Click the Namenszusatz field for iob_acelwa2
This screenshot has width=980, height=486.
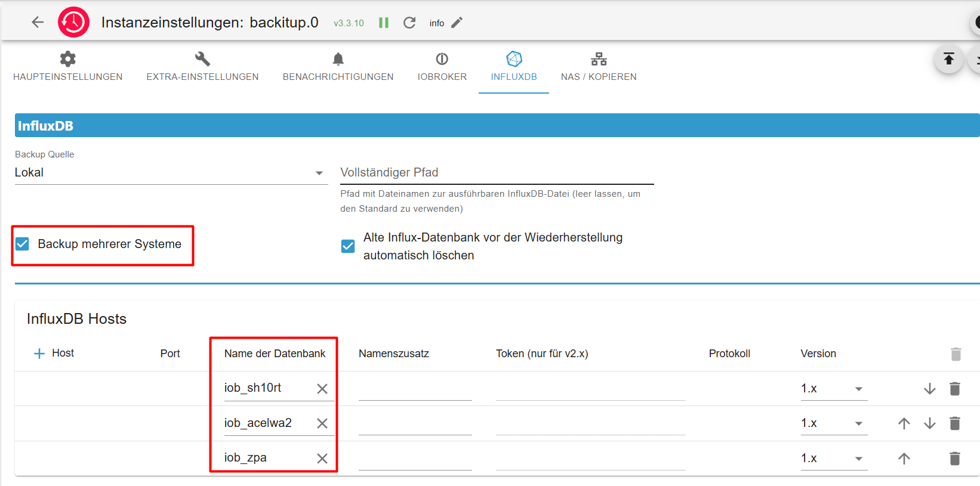pos(415,423)
